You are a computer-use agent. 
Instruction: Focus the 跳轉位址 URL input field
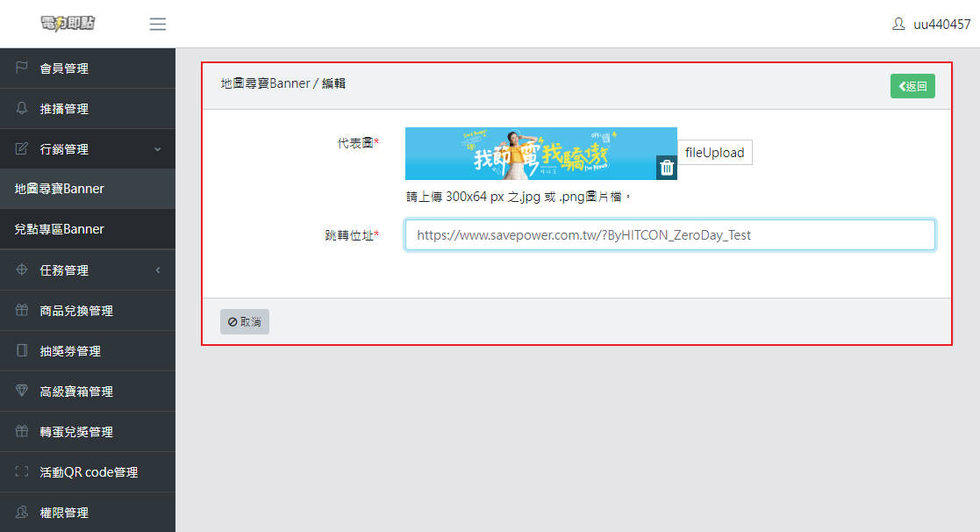pos(670,235)
